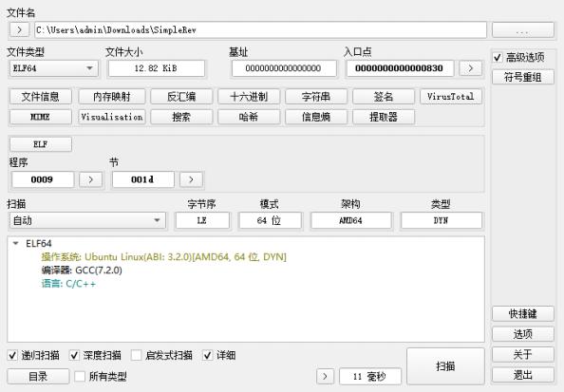
Task: Click the arrow next to program count 0009
Action: click(x=90, y=179)
